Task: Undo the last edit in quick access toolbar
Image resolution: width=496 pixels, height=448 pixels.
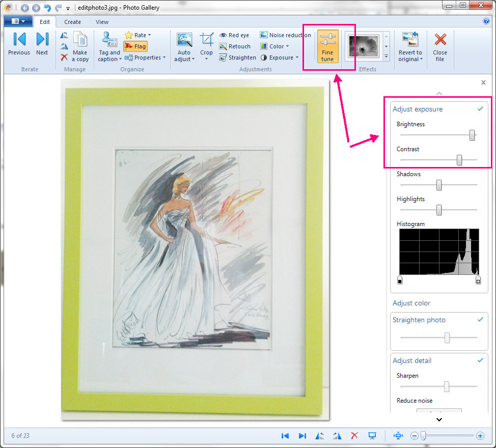Action: tap(47, 8)
